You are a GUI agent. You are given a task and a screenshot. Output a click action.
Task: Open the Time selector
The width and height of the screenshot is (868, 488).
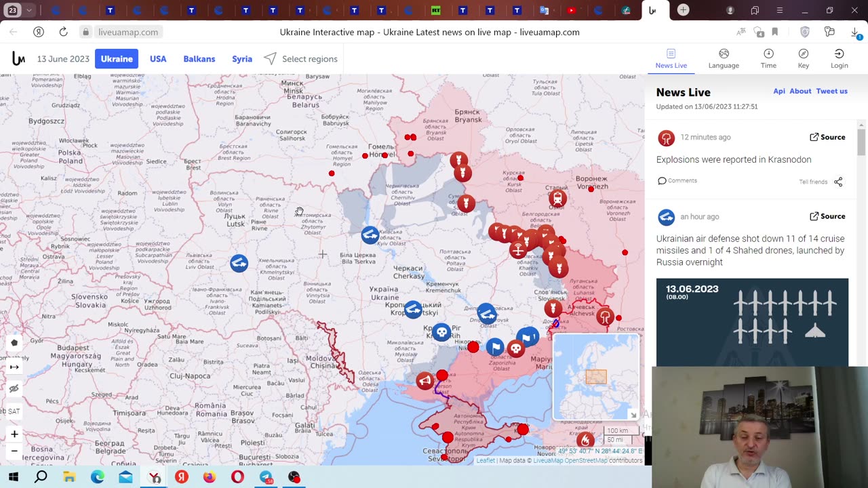pos(768,59)
